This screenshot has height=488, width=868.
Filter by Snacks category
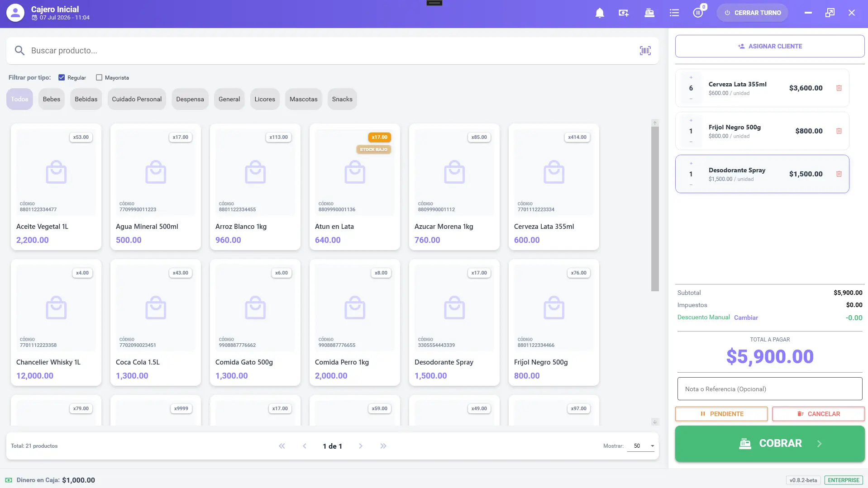coord(342,99)
